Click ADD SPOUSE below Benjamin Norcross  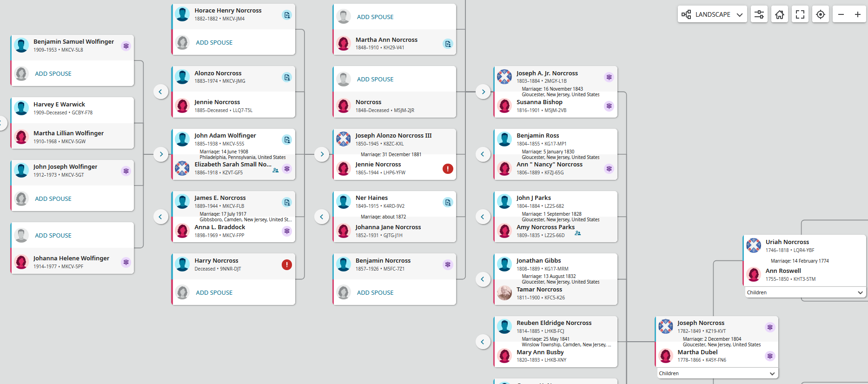point(375,292)
